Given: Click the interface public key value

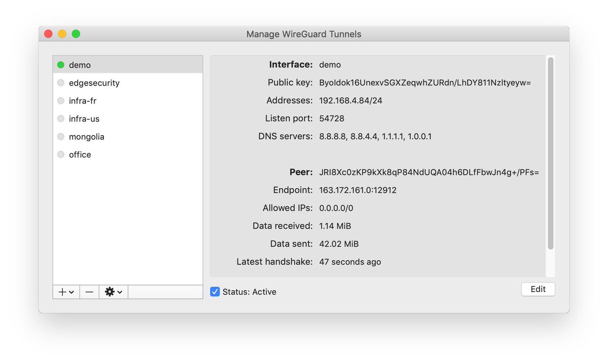Looking at the screenshot, I should click(425, 83).
